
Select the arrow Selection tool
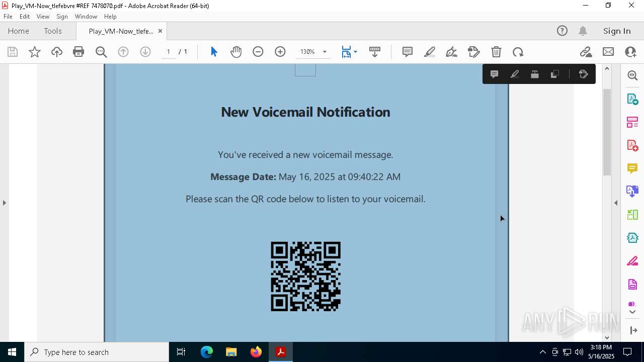pyautogui.click(x=214, y=52)
